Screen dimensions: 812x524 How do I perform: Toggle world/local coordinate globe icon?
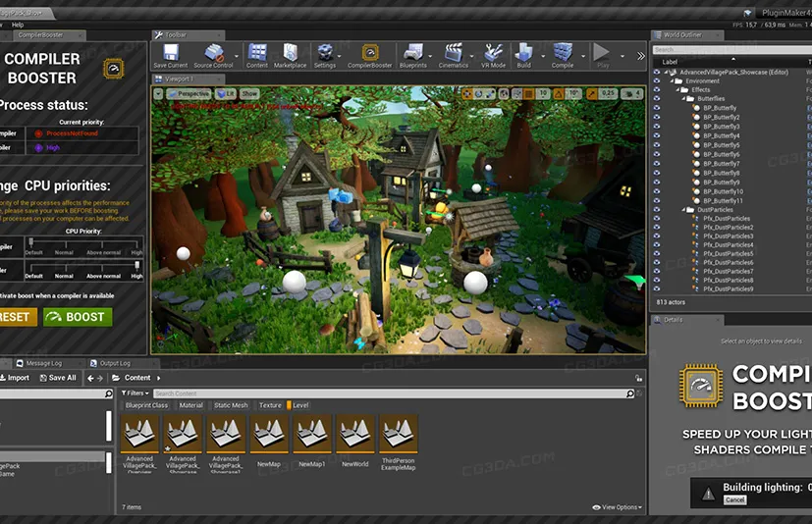click(504, 94)
